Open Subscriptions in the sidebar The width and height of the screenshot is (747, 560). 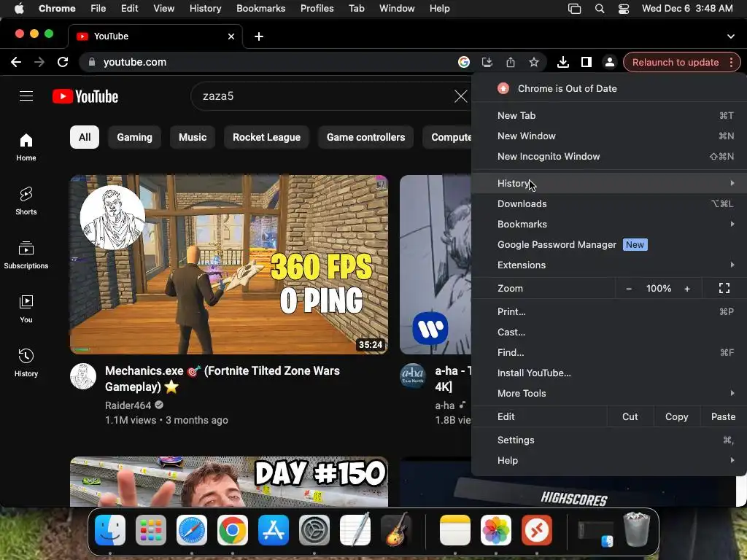26,255
